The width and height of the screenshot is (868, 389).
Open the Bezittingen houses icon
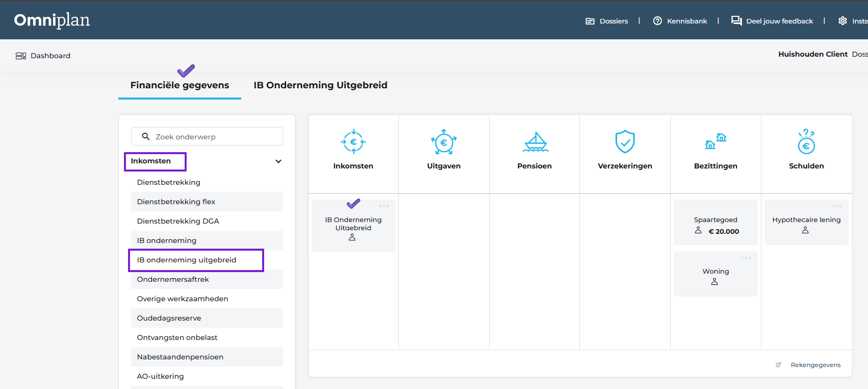[x=716, y=142]
